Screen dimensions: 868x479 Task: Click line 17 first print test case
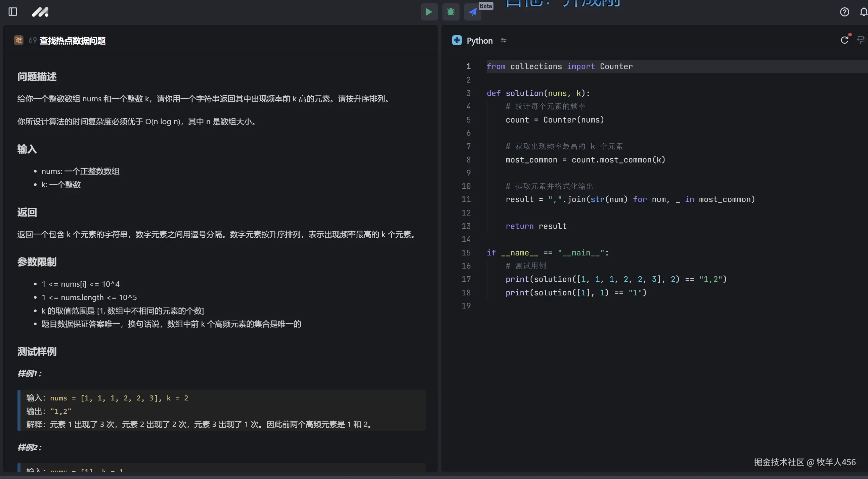coord(616,279)
